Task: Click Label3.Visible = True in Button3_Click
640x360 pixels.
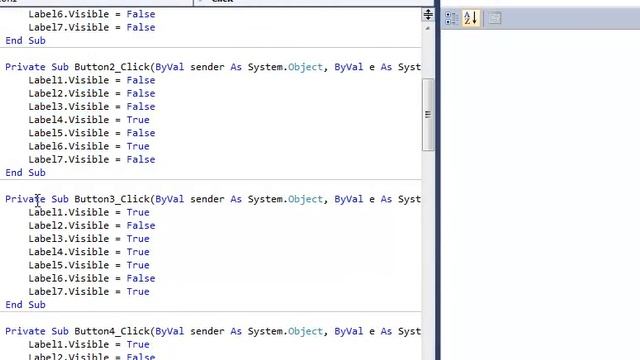Action: [89, 239]
